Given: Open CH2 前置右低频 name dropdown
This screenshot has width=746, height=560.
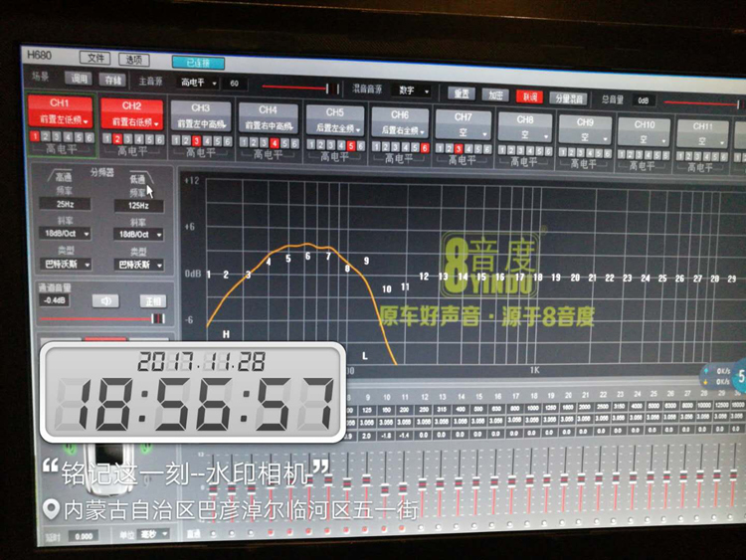Looking at the screenshot, I should pyautogui.click(x=131, y=122).
